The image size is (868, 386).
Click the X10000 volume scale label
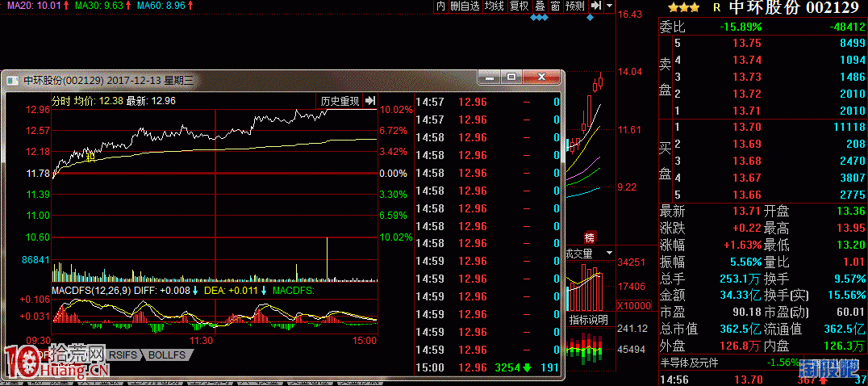633,306
